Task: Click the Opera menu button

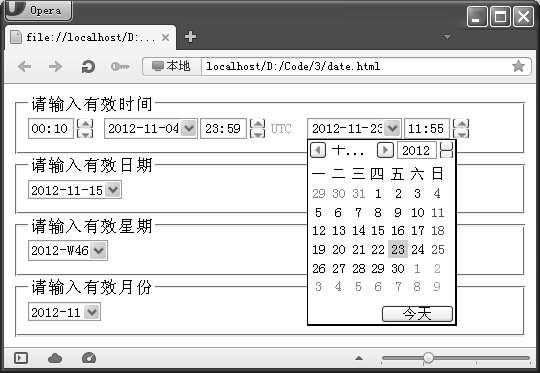Action: (38, 10)
